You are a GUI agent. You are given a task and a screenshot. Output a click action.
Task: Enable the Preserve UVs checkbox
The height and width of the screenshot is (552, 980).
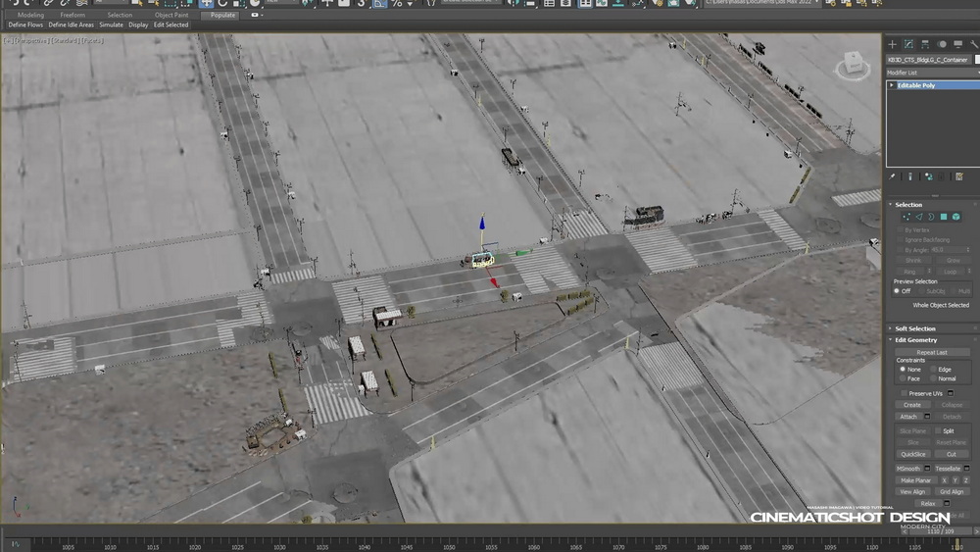904,393
